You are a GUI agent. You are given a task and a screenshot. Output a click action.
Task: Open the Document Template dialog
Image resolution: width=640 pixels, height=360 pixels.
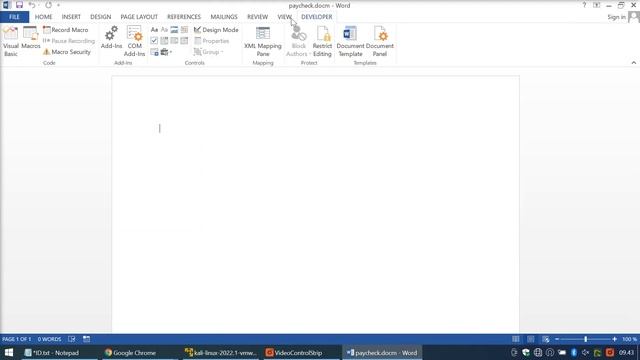tap(350, 41)
